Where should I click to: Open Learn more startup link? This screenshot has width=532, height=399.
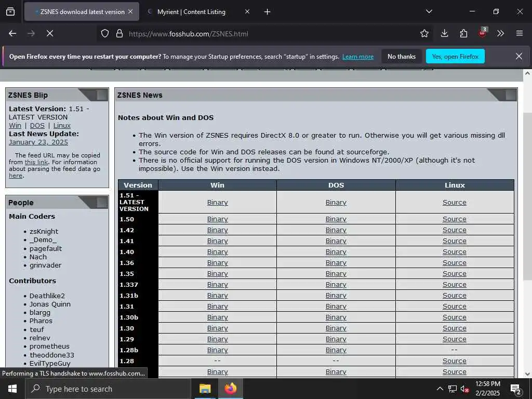(x=358, y=57)
